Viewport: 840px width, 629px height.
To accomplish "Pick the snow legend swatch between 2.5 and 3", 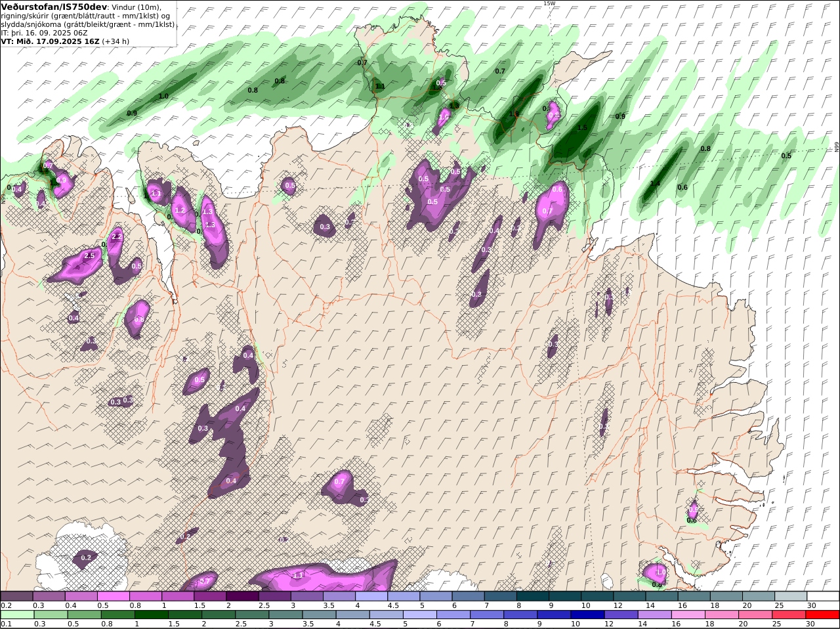I will click(x=274, y=596).
